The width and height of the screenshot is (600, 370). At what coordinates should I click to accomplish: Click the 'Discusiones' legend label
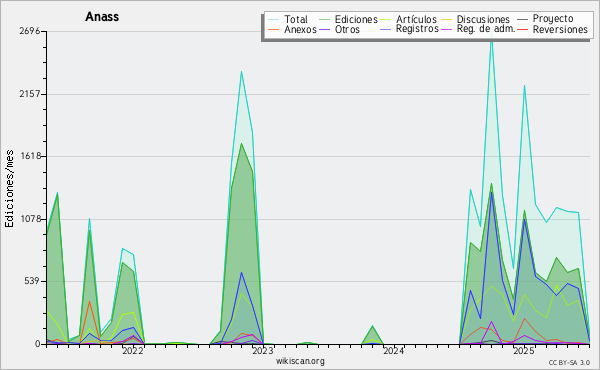pos(483,20)
